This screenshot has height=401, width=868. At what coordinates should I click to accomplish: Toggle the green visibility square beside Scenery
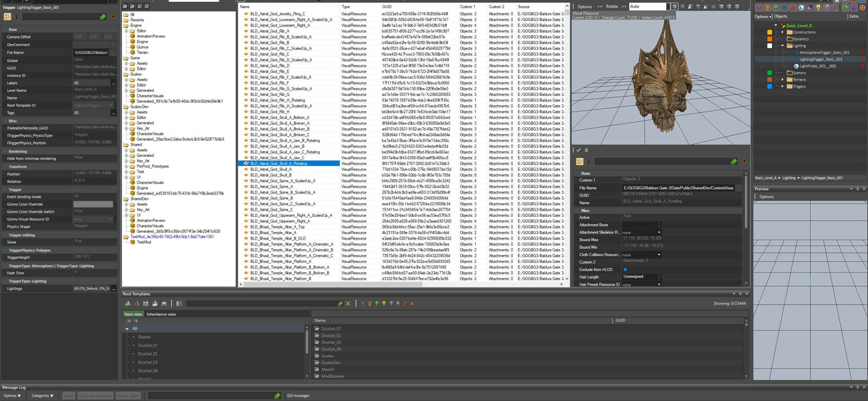[769, 73]
